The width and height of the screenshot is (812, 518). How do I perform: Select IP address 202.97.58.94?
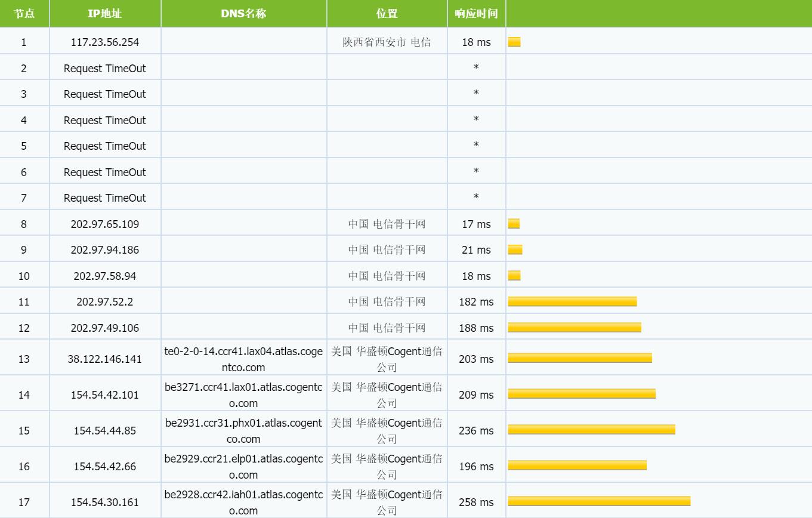105,276
